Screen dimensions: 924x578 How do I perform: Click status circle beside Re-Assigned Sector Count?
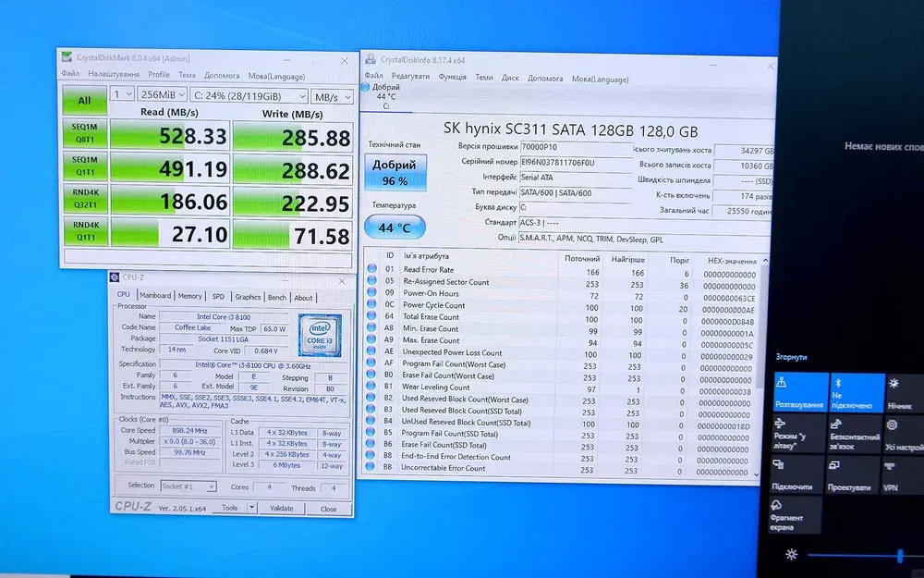(371, 280)
